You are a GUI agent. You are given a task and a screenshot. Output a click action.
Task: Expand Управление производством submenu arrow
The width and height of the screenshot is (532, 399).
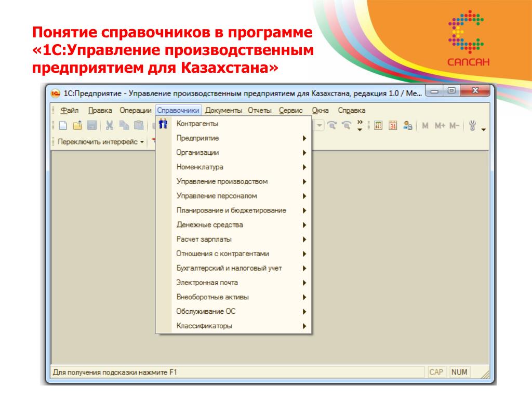point(304,181)
